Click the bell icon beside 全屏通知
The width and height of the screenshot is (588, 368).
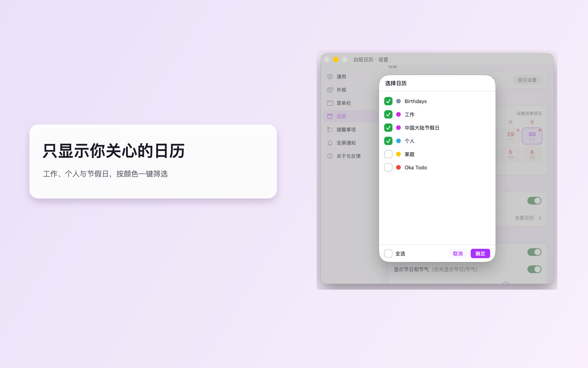(330, 143)
